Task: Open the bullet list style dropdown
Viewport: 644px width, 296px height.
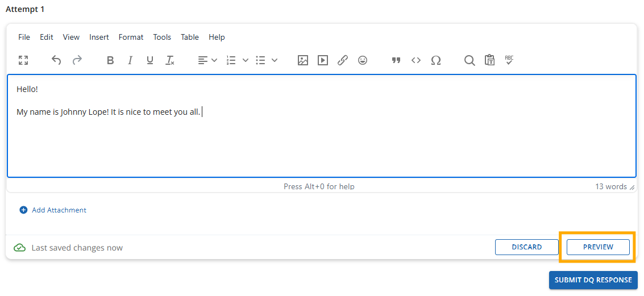Action: tap(275, 60)
